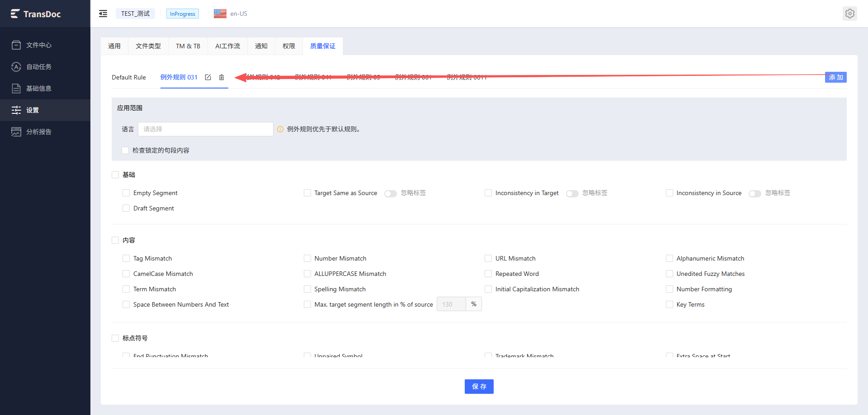868x415 pixels.
Task: Click the max target length percent field
Action: [x=451, y=304]
